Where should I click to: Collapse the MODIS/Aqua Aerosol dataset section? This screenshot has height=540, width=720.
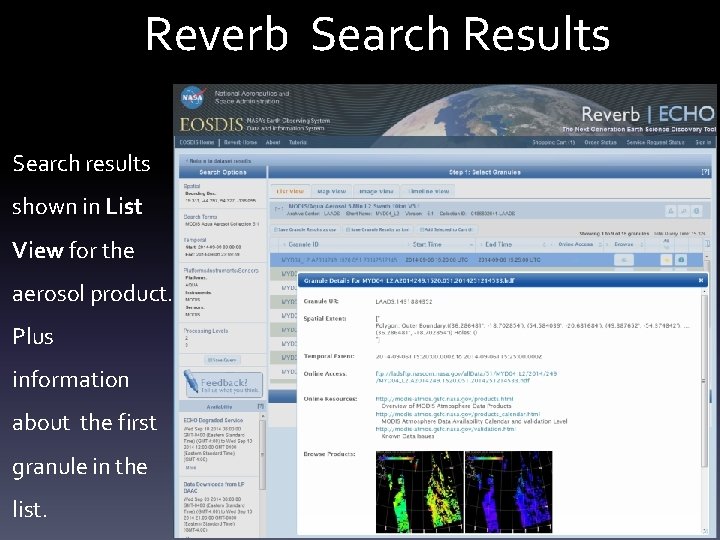coord(278,209)
